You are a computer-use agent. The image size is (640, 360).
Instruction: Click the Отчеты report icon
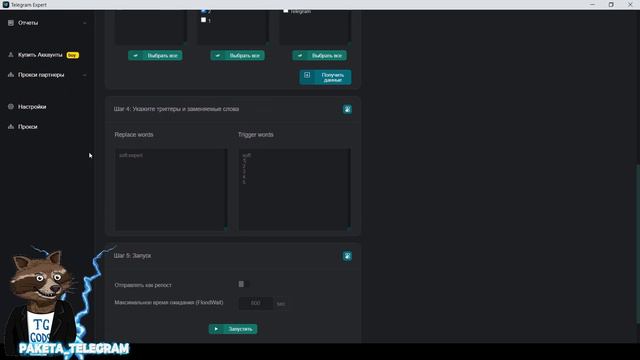click(x=11, y=23)
